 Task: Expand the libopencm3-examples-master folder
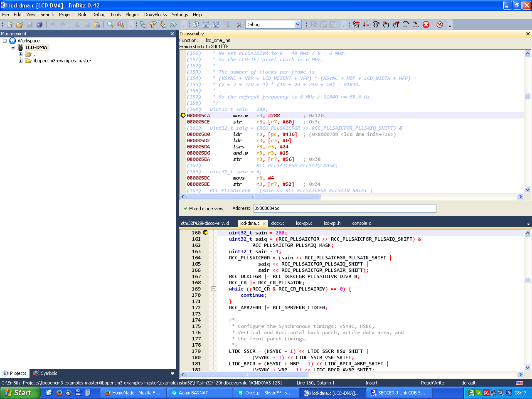pos(20,61)
